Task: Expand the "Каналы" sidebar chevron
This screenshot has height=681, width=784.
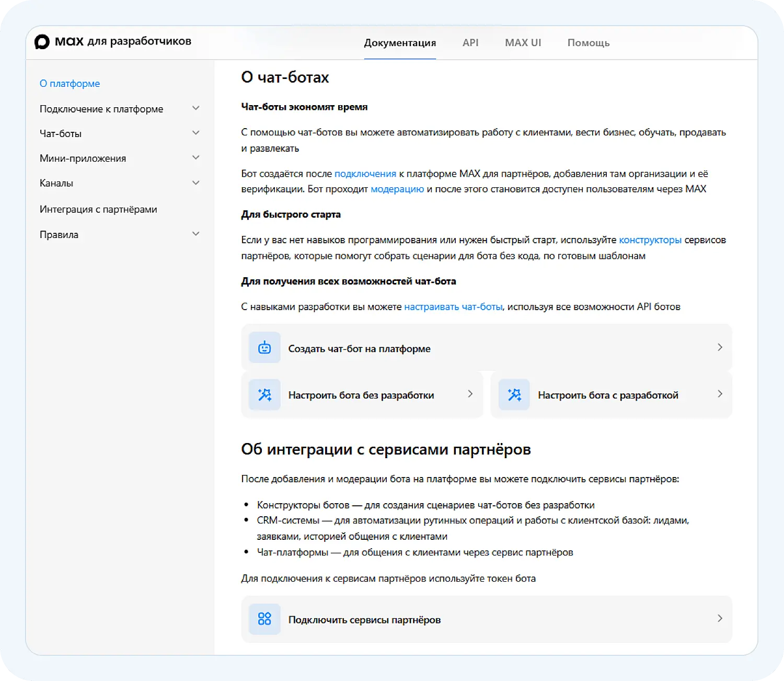Action: (196, 183)
